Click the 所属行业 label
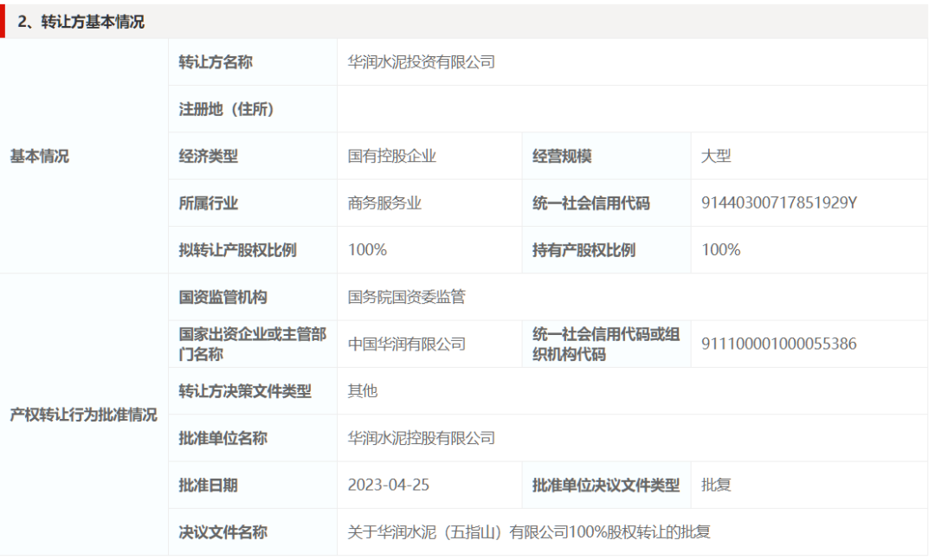 point(208,203)
